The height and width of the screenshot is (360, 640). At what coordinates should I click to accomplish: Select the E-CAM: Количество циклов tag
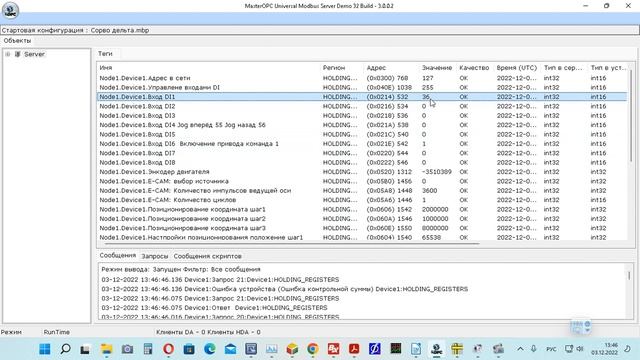point(362,200)
